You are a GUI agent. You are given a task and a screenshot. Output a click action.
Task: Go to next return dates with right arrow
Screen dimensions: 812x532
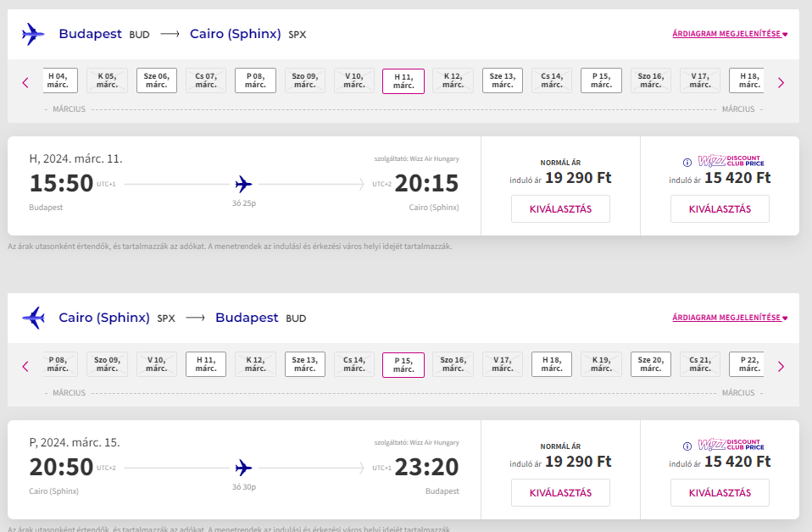(x=781, y=366)
